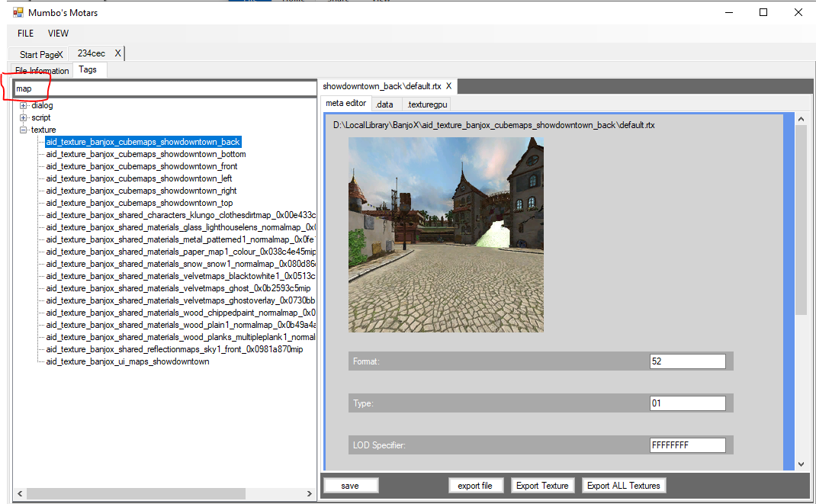Select metal_patterned1_normalmap entry
This screenshot has height=504, width=816.
pos(181,239)
